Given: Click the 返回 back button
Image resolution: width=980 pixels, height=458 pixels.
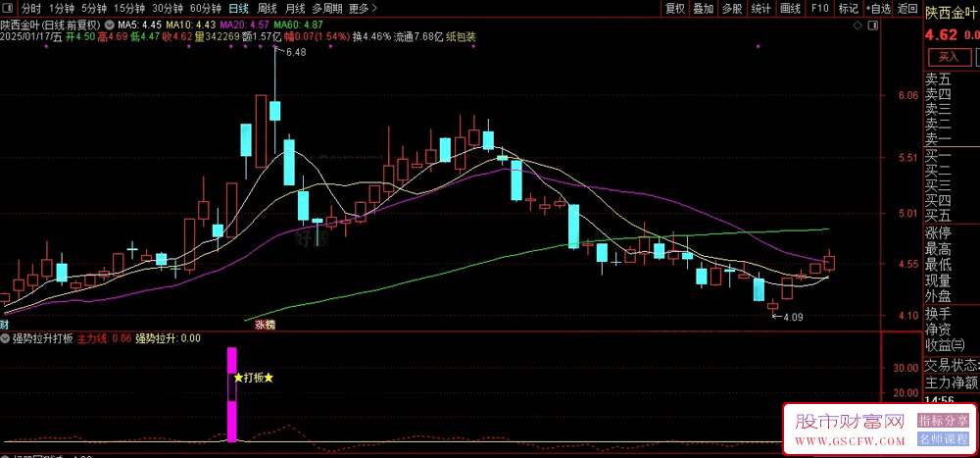Looking at the screenshot, I should tap(906, 8).
